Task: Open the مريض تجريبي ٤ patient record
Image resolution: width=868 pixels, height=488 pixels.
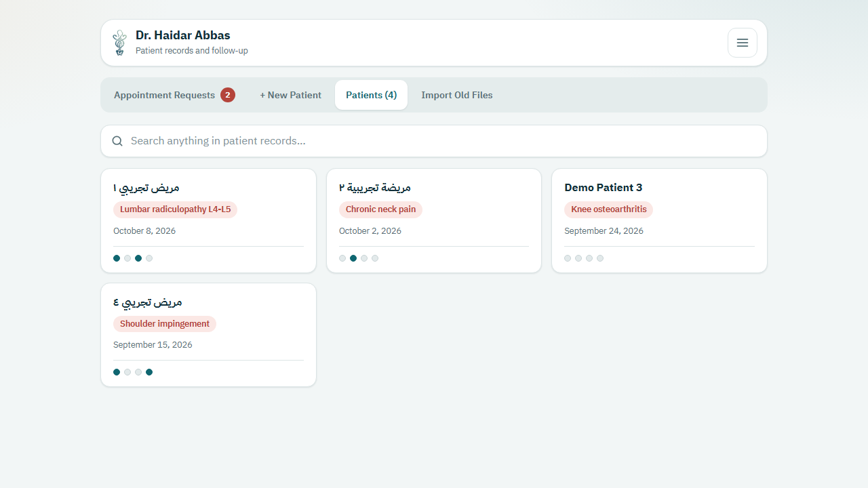Action: click(208, 335)
